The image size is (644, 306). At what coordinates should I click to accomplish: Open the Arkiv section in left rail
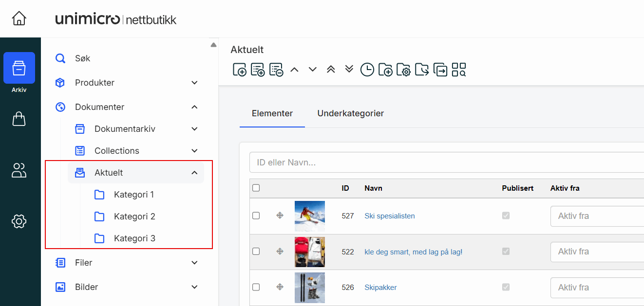click(19, 68)
